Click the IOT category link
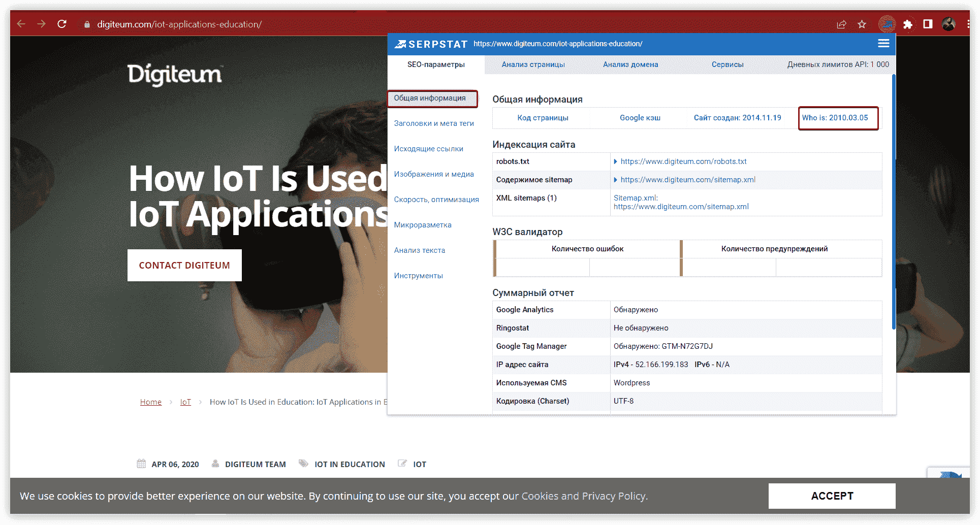The image size is (980, 525). (420, 464)
